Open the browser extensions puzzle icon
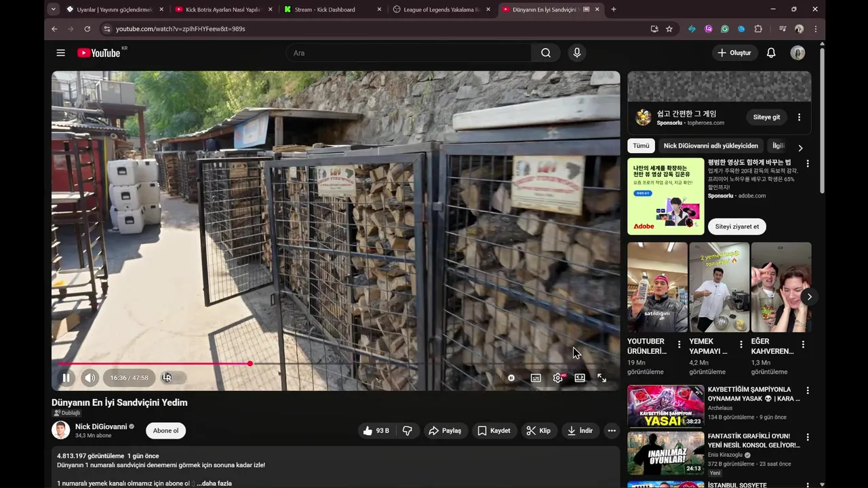The height and width of the screenshot is (488, 868). [758, 29]
